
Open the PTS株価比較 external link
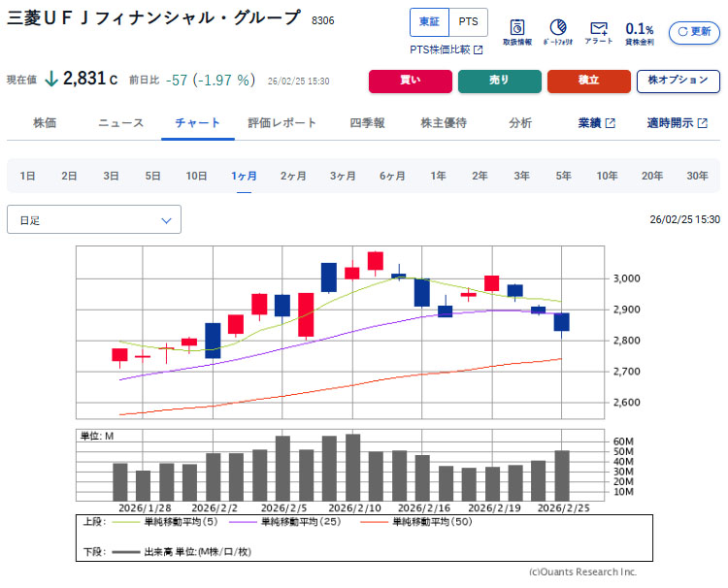click(446, 49)
